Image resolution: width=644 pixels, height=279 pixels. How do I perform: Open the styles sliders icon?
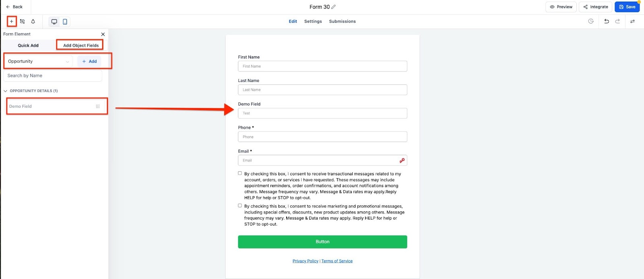tap(632, 21)
